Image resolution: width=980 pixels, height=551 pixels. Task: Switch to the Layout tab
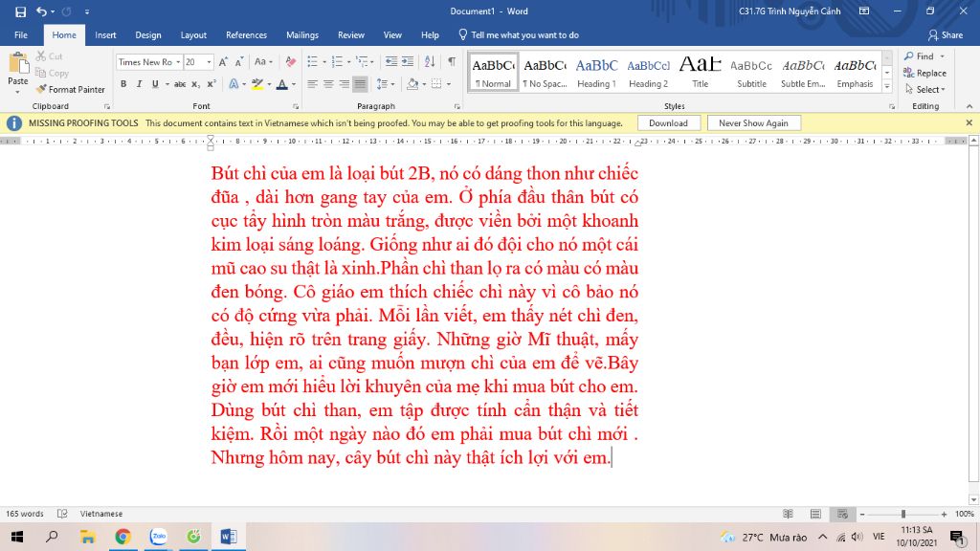(193, 35)
